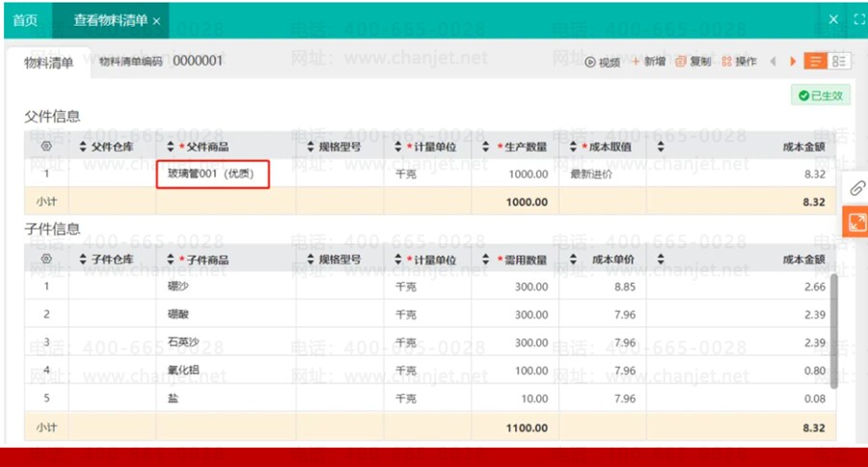Click the 8.85 unit cost cell
This screenshot has width=868, height=467.
[602, 287]
